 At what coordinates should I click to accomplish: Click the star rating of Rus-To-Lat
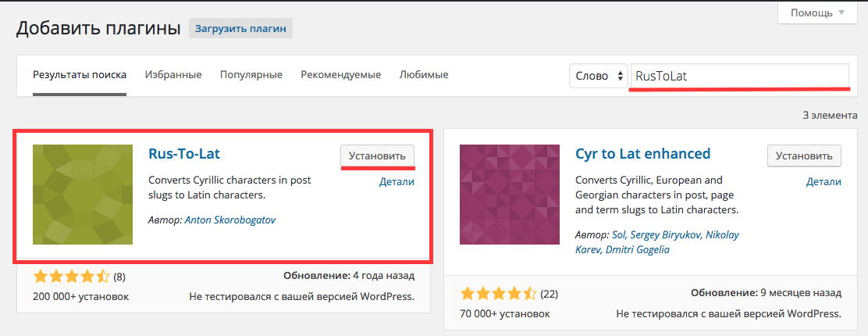(x=71, y=276)
